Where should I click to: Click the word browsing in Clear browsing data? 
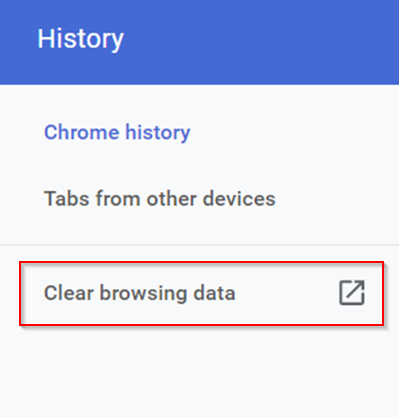pos(143,294)
